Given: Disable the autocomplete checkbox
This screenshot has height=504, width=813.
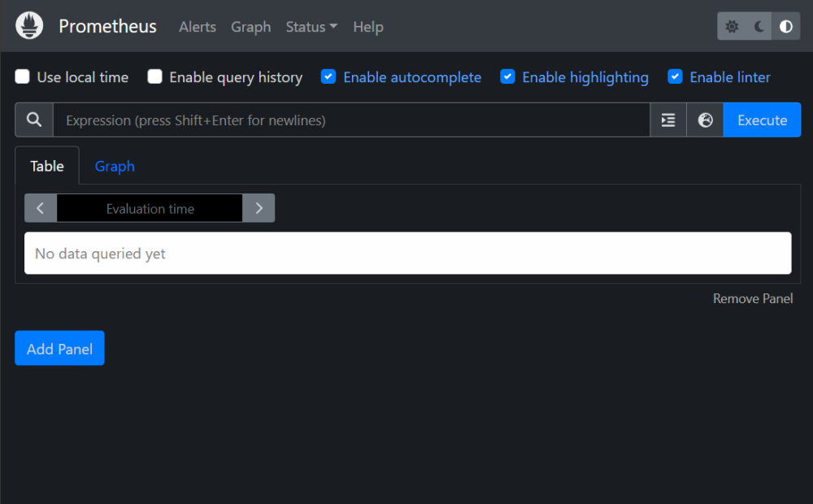Looking at the screenshot, I should pyautogui.click(x=328, y=76).
